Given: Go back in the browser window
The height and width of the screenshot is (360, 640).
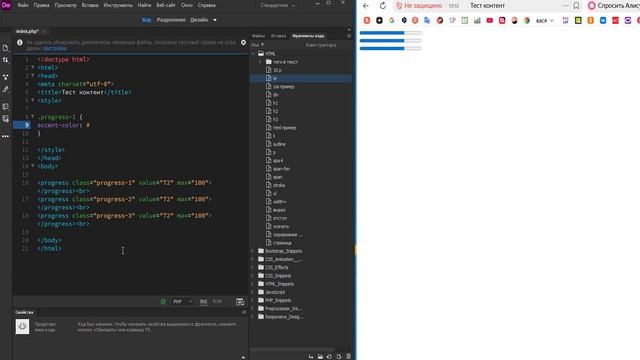Looking at the screenshot, I should point(366,6).
